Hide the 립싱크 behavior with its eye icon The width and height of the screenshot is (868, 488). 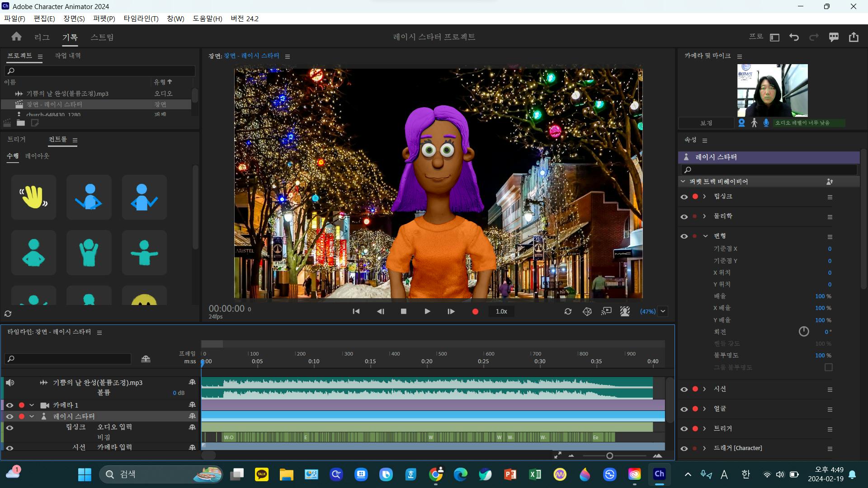click(x=684, y=197)
